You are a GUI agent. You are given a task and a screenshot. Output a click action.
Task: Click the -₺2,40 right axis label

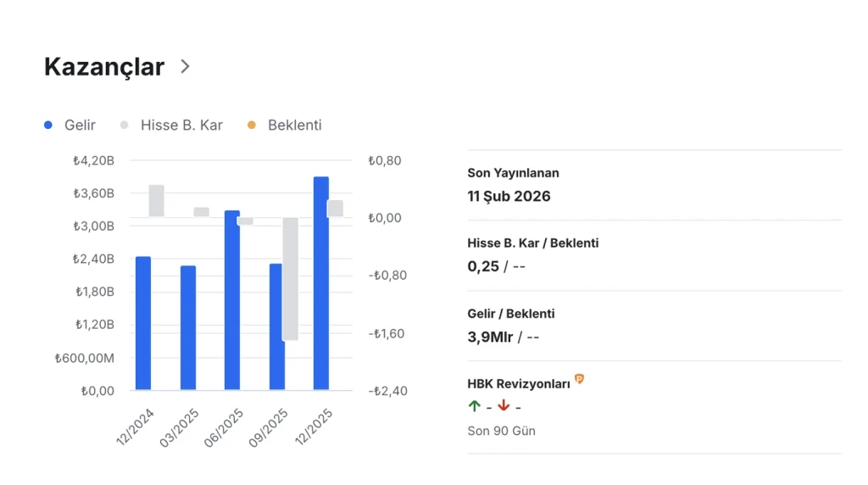tap(387, 391)
